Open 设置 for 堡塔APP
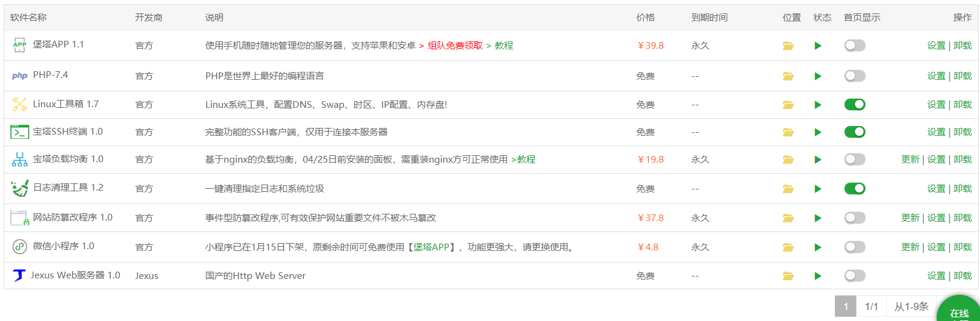The width and height of the screenshot is (980, 321). [936, 46]
